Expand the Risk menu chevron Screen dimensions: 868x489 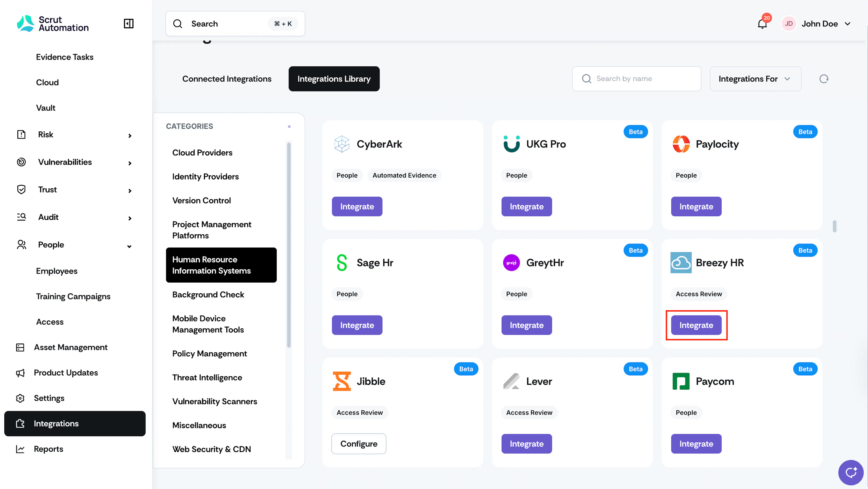click(x=130, y=136)
